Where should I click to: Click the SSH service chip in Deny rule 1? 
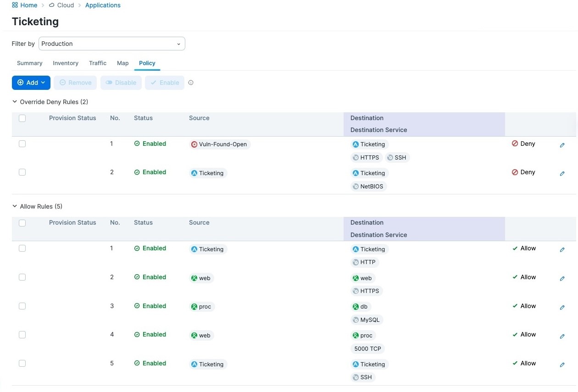click(397, 158)
